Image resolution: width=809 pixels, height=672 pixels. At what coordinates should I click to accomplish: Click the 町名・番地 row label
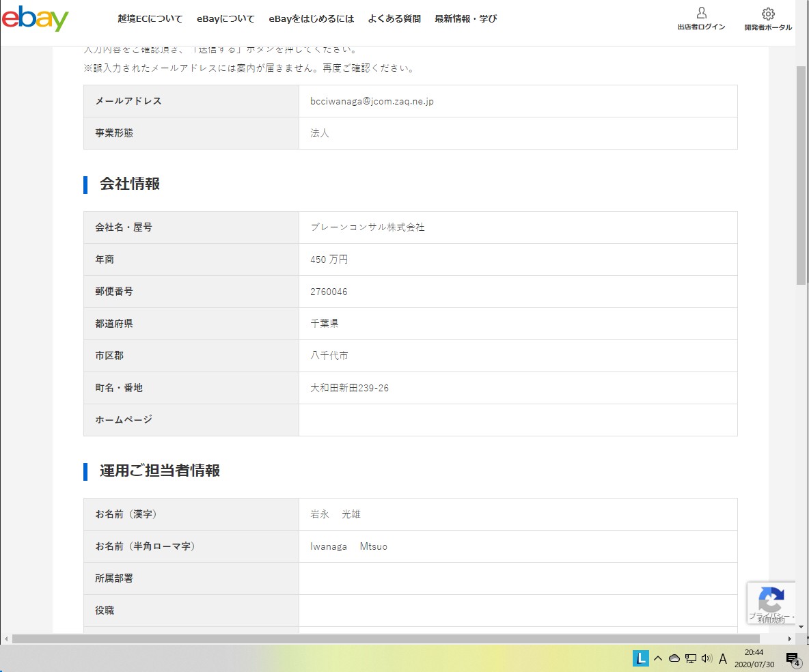coord(119,388)
